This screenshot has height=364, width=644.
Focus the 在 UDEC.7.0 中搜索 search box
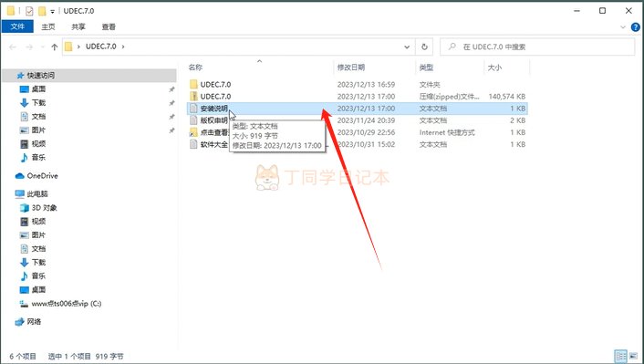pos(537,47)
